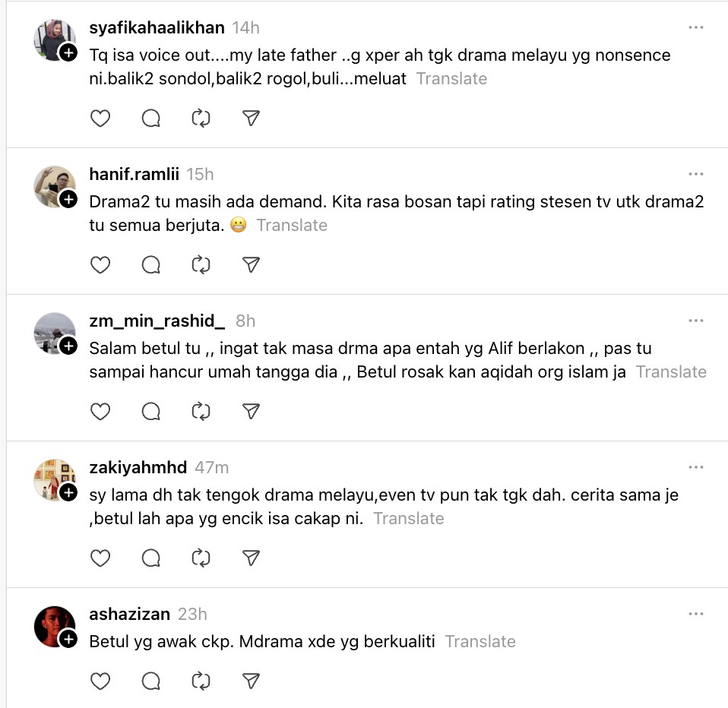Open the zakiyahmhd profile username link
Viewport: 728px width, 708px height.
138,467
